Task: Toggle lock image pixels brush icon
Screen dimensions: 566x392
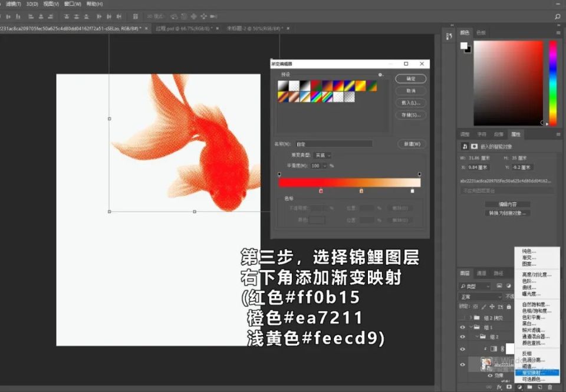Action: point(483,307)
